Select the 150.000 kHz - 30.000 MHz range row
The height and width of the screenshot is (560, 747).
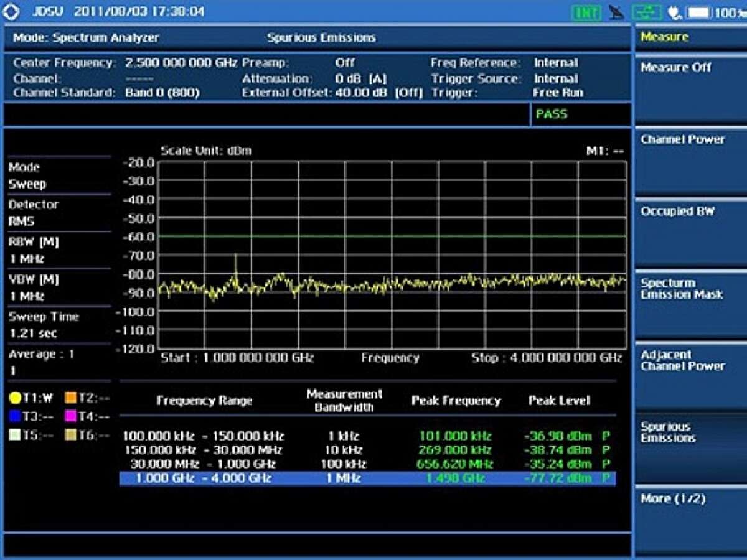pyautogui.click(x=367, y=450)
